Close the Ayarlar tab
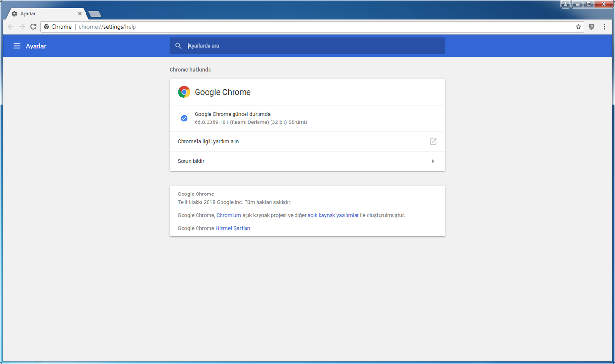 (80, 14)
